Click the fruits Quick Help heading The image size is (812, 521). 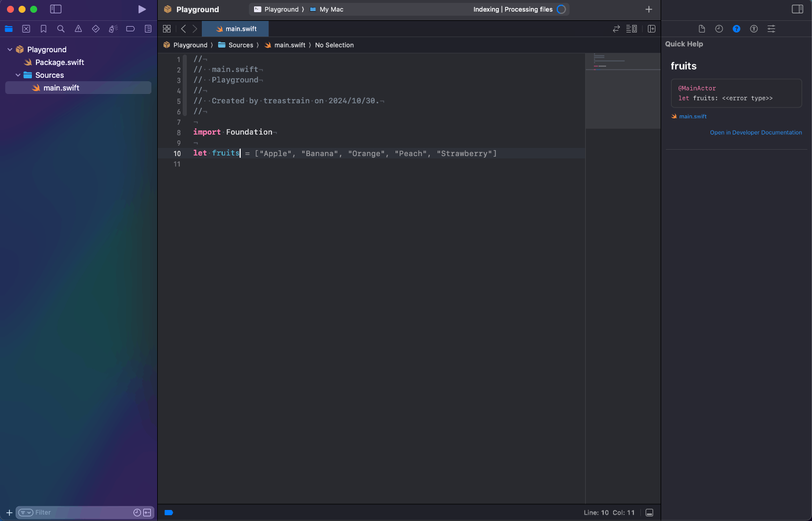(x=683, y=66)
